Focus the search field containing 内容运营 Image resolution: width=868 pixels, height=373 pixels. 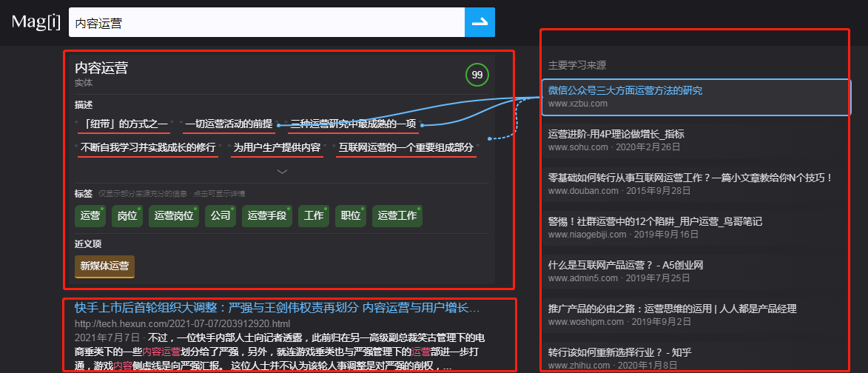(266, 22)
